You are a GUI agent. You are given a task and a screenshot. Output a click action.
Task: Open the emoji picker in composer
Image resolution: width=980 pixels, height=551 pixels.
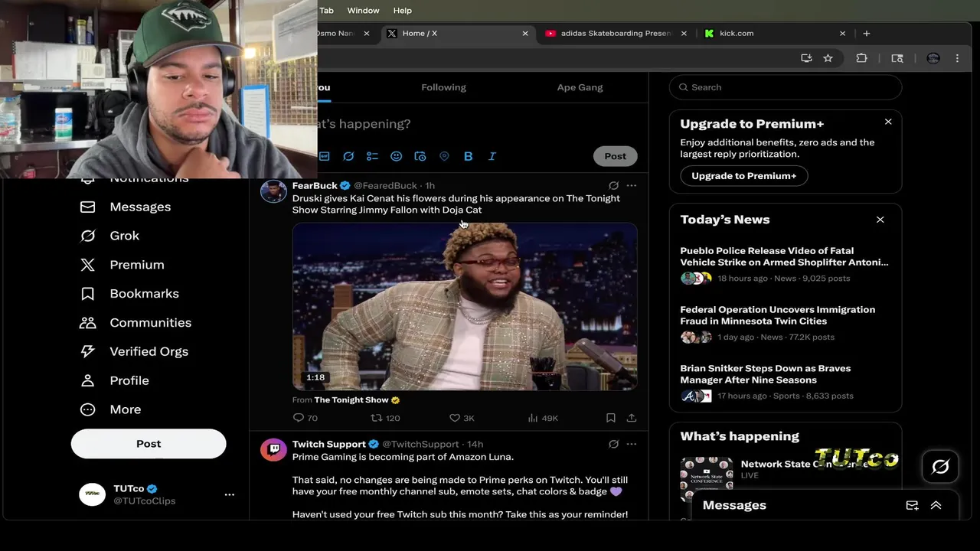tap(396, 156)
